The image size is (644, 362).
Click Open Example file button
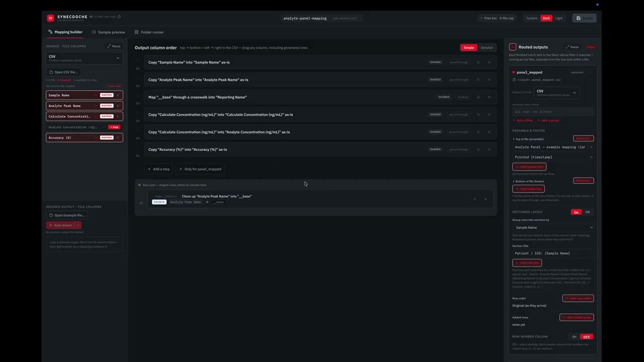coord(66,215)
